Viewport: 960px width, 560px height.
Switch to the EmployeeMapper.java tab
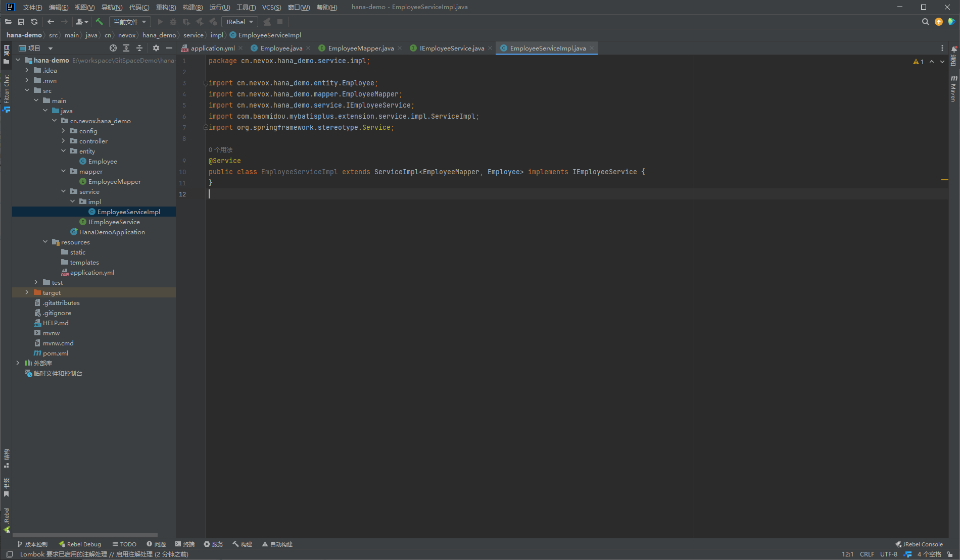pos(361,48)
